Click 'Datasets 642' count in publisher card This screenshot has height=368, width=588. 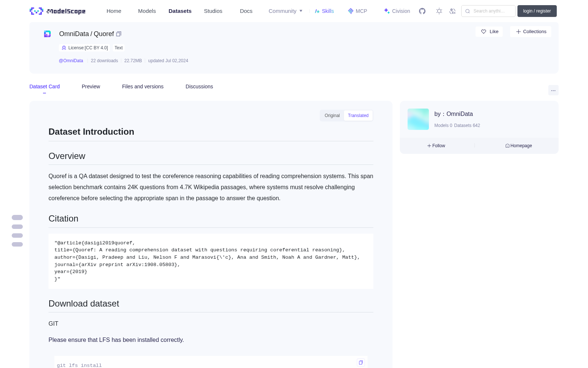coord(467,125)
